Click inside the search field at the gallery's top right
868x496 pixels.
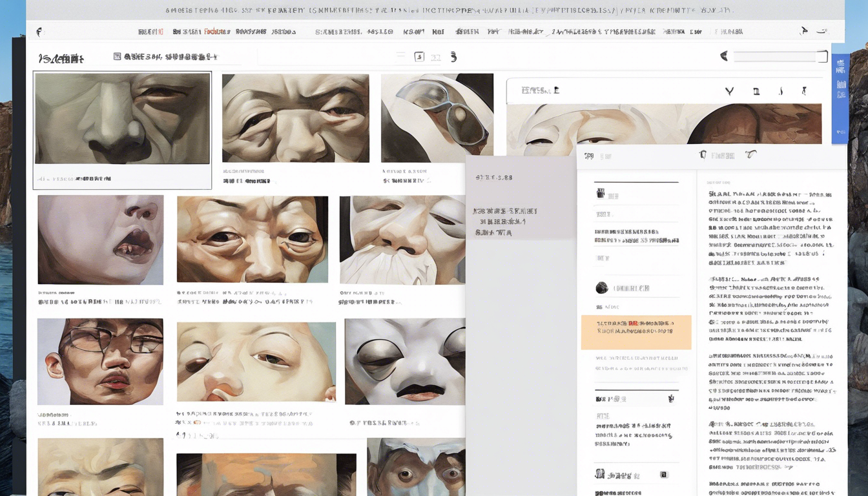(x=780, y=56)
